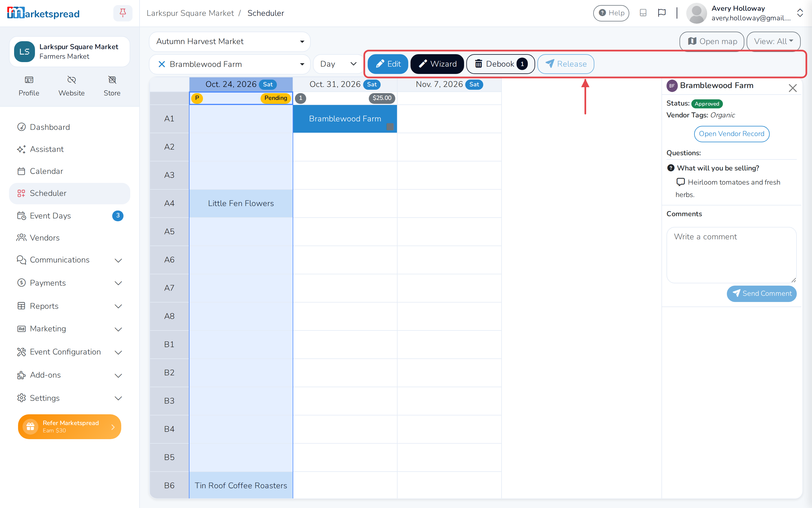Toggle the checkbox on Bramblewood Farm booking

[x=390, y=127]
